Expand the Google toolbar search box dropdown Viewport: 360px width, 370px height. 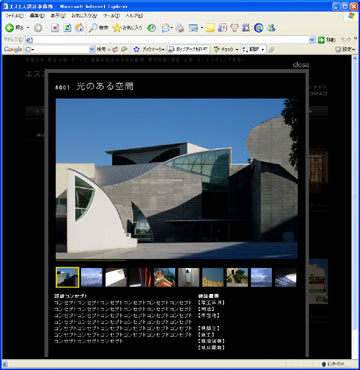[x=92, y=49]
